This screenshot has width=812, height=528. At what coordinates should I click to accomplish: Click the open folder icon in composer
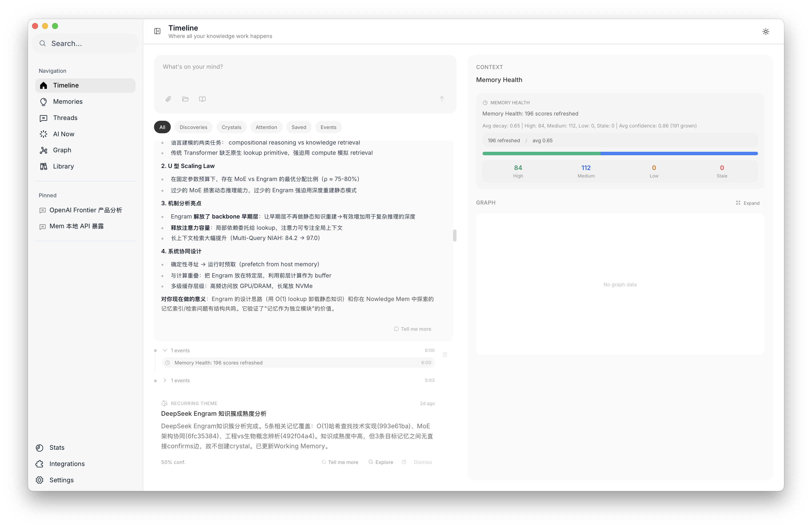click(185, 99)
